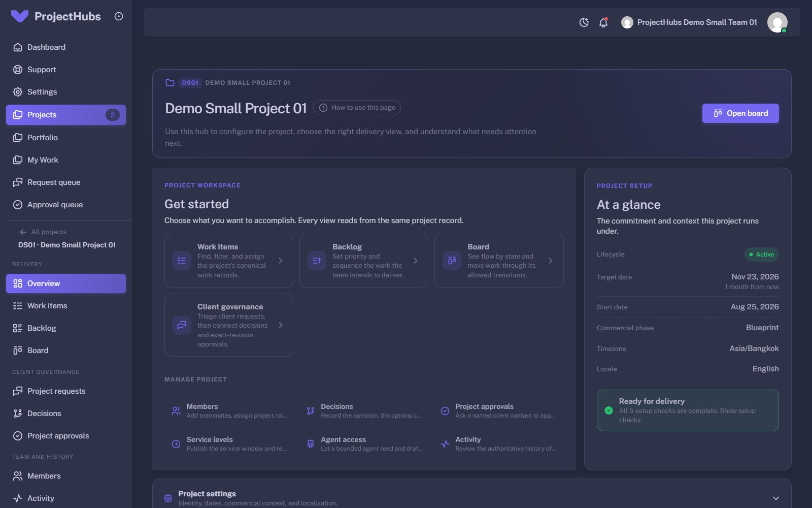Open notifications bell icon
812x508 pixels.
(603, 22)
